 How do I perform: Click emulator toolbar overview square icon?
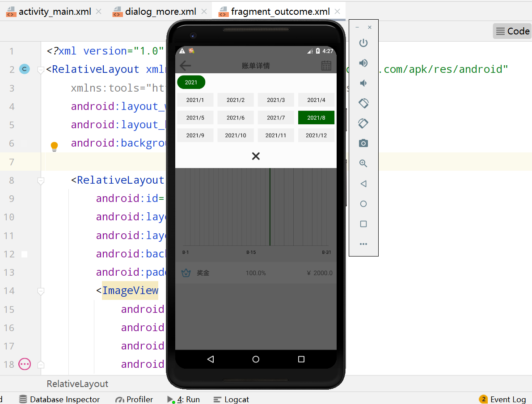363,224
